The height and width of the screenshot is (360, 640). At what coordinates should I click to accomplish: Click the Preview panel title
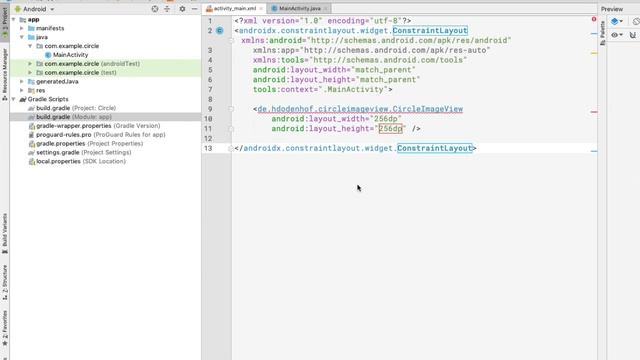[611, 9]
